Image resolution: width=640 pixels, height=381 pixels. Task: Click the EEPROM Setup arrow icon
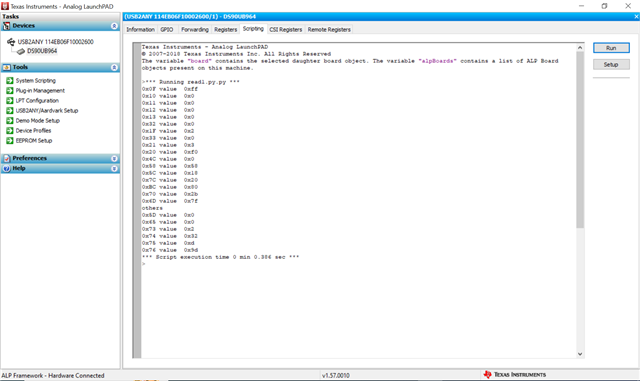(10, 140)
